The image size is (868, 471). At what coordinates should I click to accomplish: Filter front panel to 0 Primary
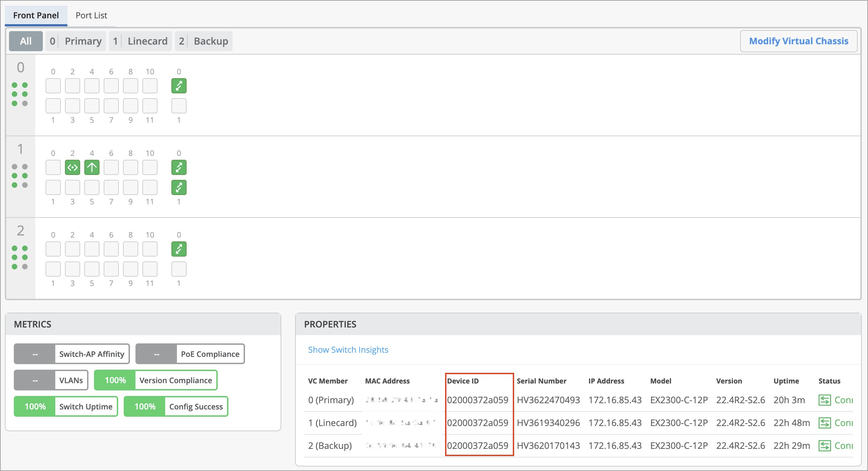(76, 41)
